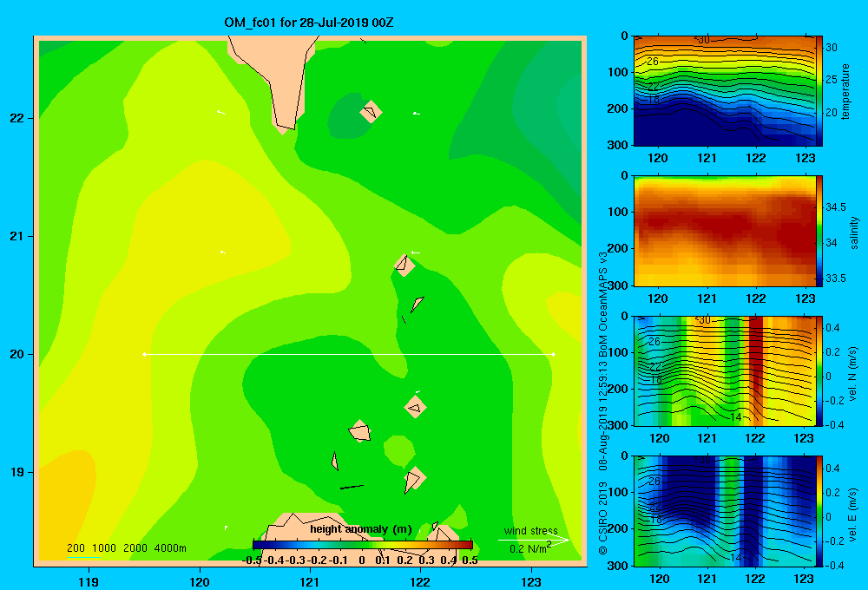Screen dimensions: 868x590
Task: Open the salinity depth section panel
Action: pos(725,231)
